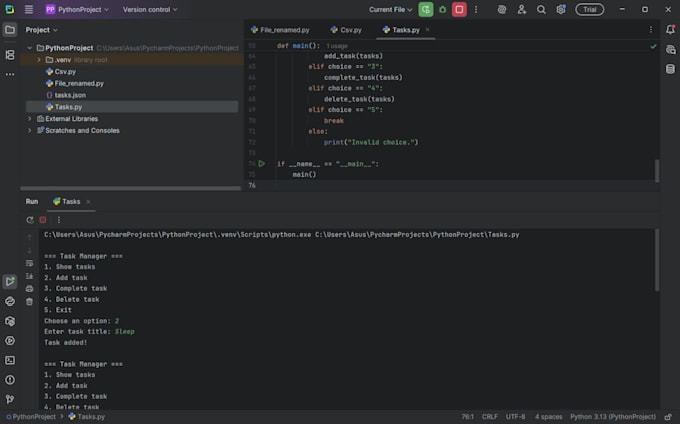
Task: Open the Run tool window sidebar icon
Action: [x=10, y=282]
